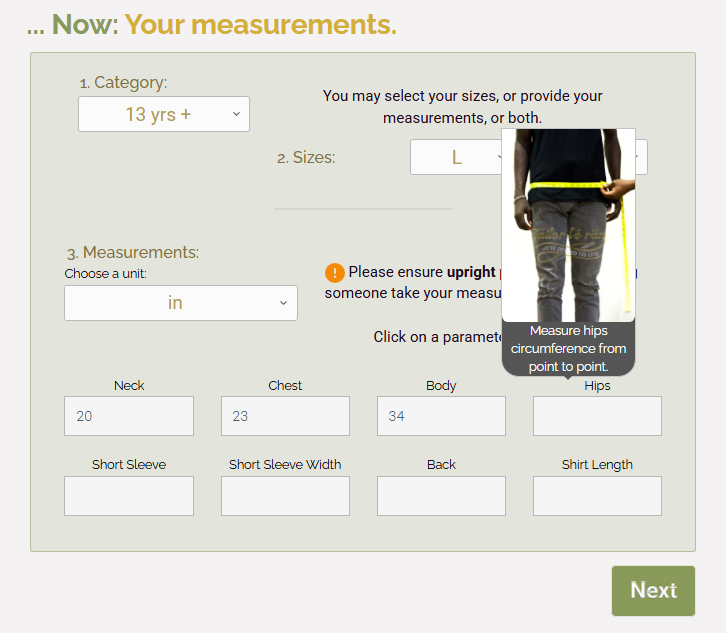Click the hips measurement photo
This screenshot has width=726, height=633.
[568, 225]
